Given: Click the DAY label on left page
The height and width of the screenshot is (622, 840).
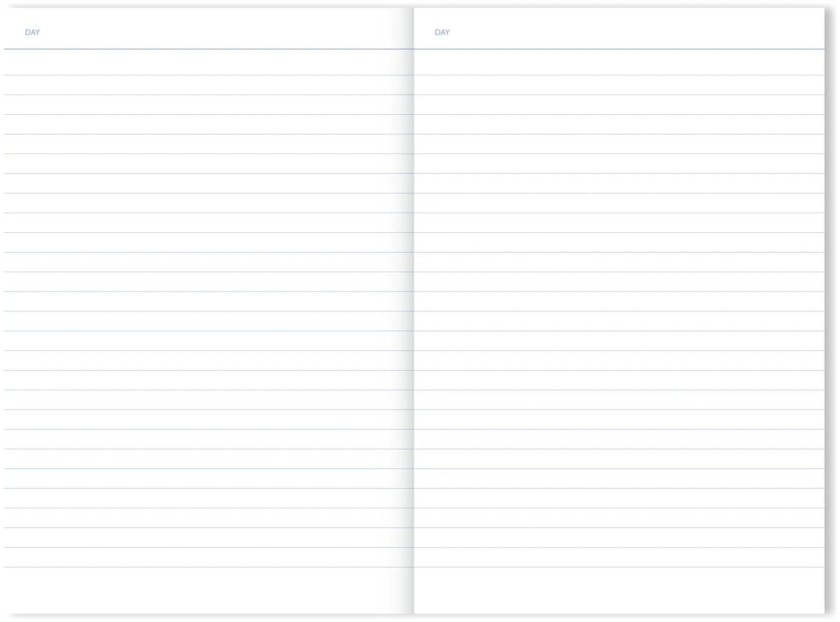Looking at the screenshot, I should (x=32, y=32).
